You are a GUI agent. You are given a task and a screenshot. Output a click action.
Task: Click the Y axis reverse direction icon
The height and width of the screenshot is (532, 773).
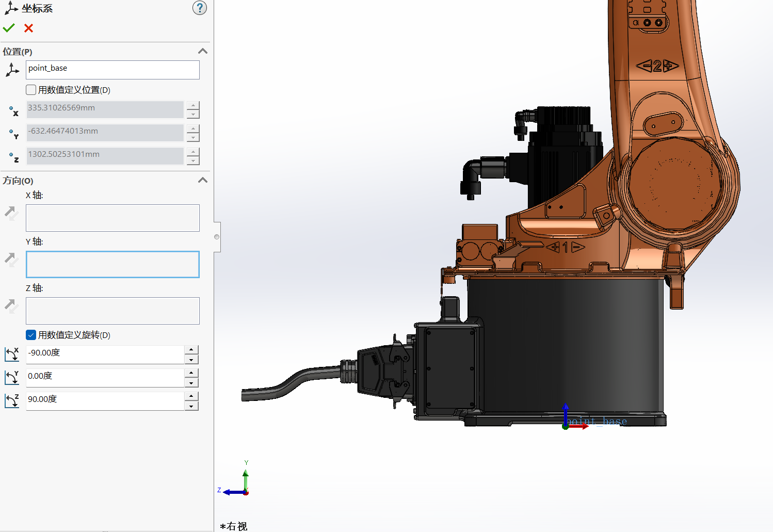(x=11, y=259)
